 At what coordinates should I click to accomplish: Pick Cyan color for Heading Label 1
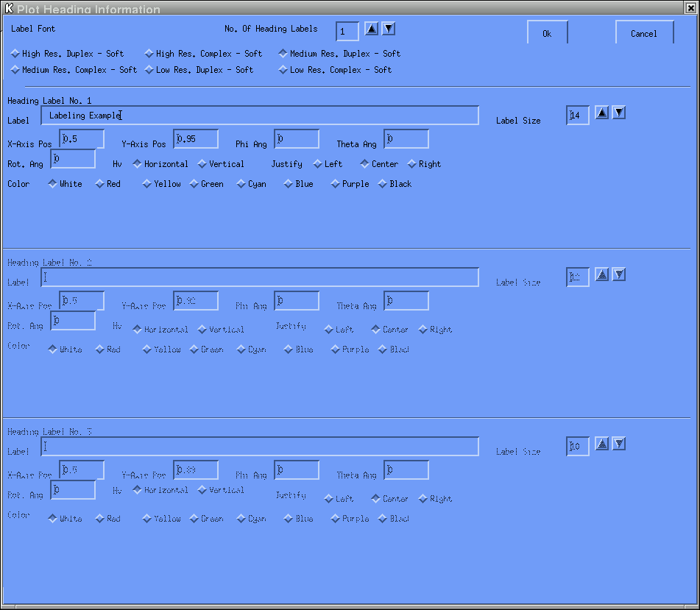tap(251, 184)
